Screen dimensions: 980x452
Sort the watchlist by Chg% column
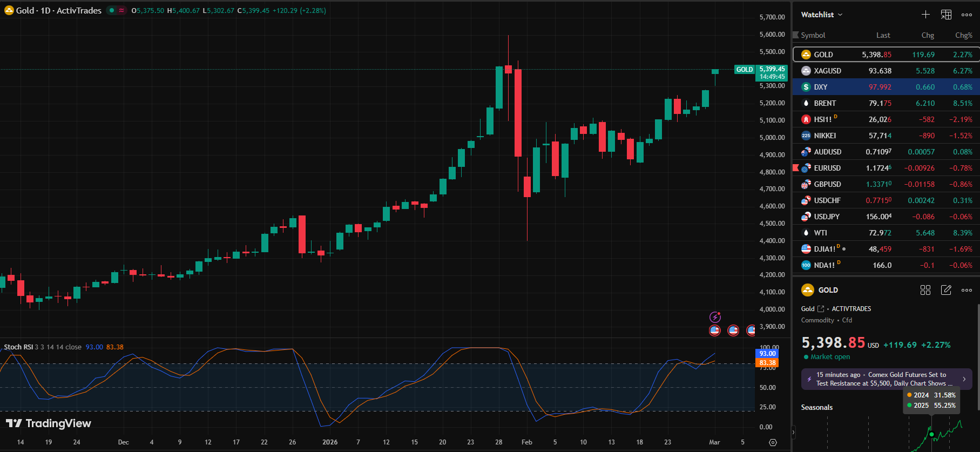pyautogui.click(x=963, y=35)
